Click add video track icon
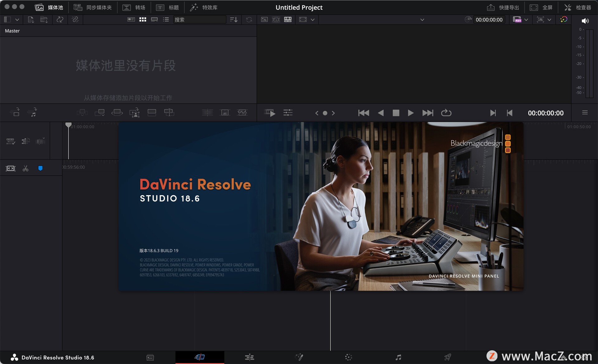 coord(15,112)
